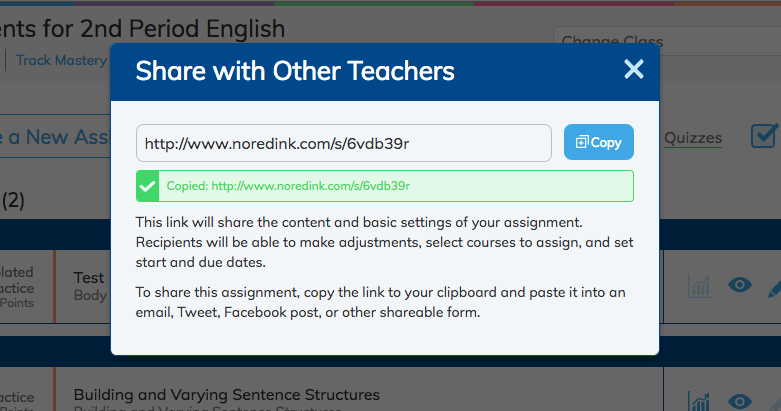Click the green checkmark success icon
The height and width of the screenshot is (411, 781).
(147, 186)
